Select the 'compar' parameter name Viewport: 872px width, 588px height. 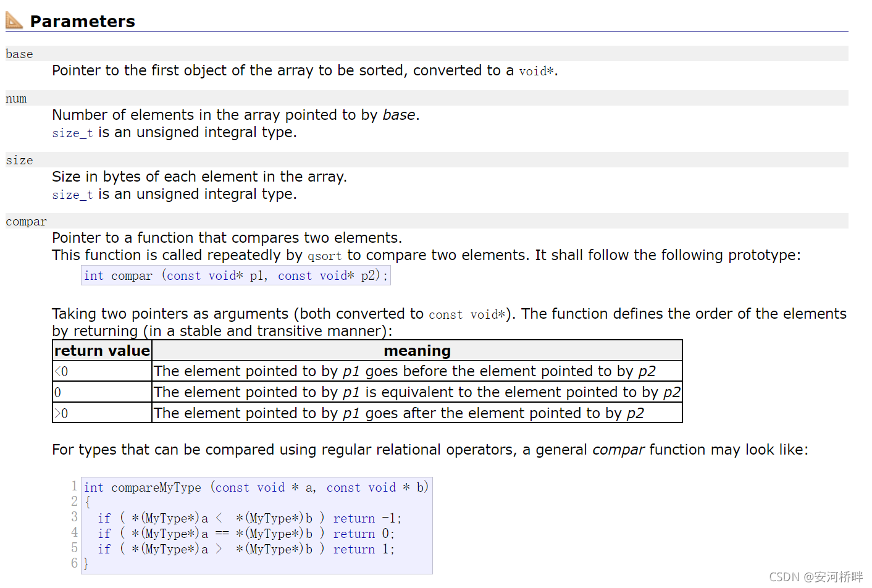[26, 221]
